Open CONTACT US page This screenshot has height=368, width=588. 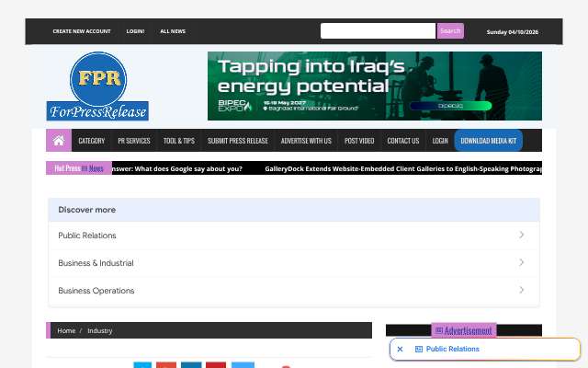[x=403, y=141]
